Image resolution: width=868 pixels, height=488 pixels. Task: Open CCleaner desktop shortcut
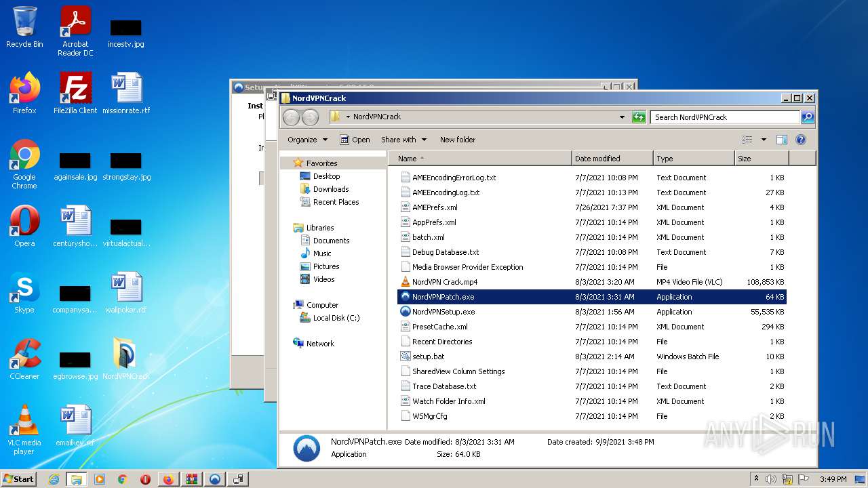point(24,359)
